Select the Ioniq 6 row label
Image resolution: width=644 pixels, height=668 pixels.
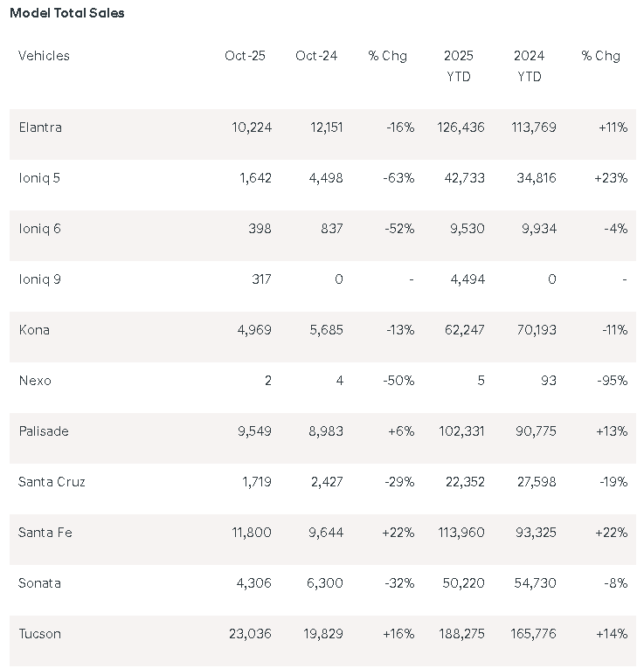point(39,229)
